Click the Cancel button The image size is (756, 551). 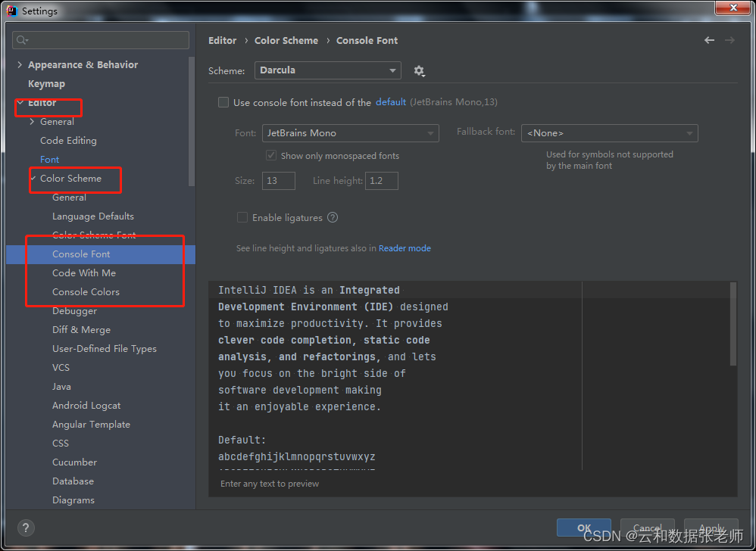(647, 528)
